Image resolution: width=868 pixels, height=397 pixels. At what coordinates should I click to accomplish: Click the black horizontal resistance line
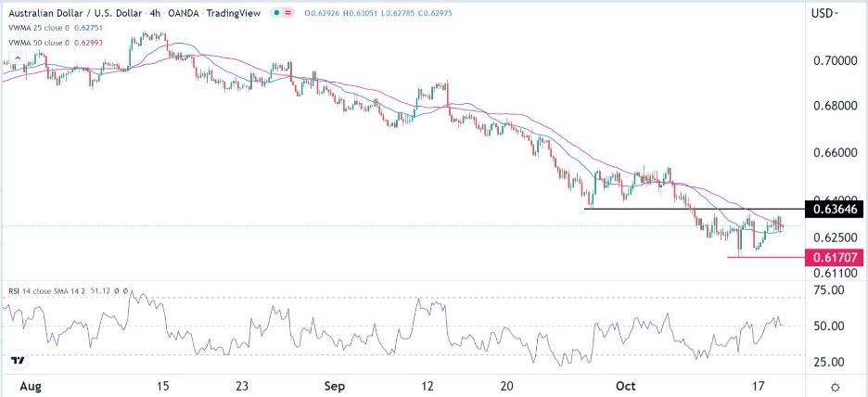[696, 210]
